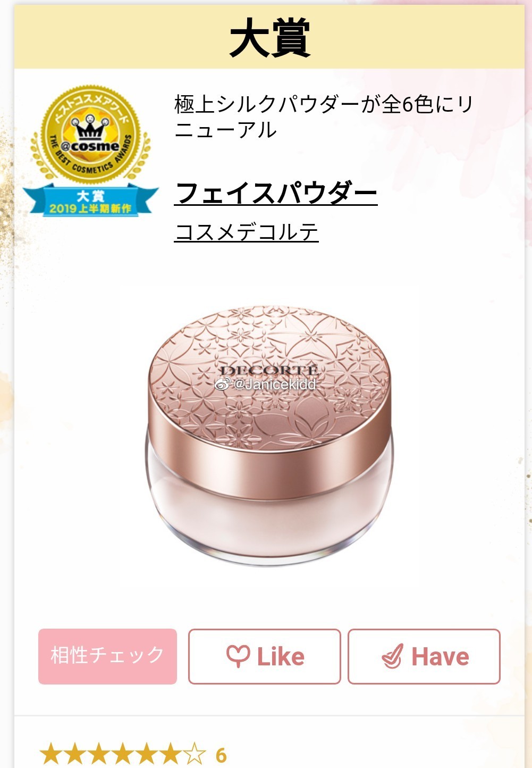Screen dimensions: 532x768
Task: Tap the heart icon on Like button
Action: click(238, 656)
